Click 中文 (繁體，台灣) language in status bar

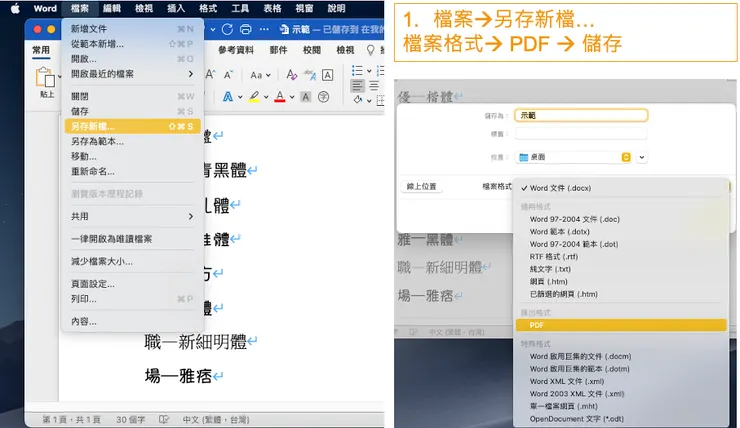[x=216, y=420]
